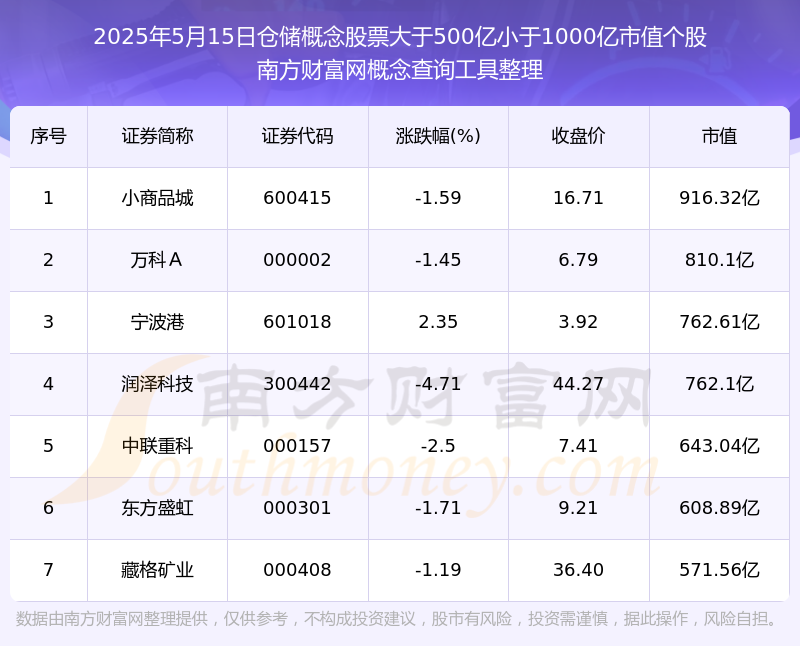Click the 证券简称 column header
This screenshot has width=800, height=646.
click(157, 136)
